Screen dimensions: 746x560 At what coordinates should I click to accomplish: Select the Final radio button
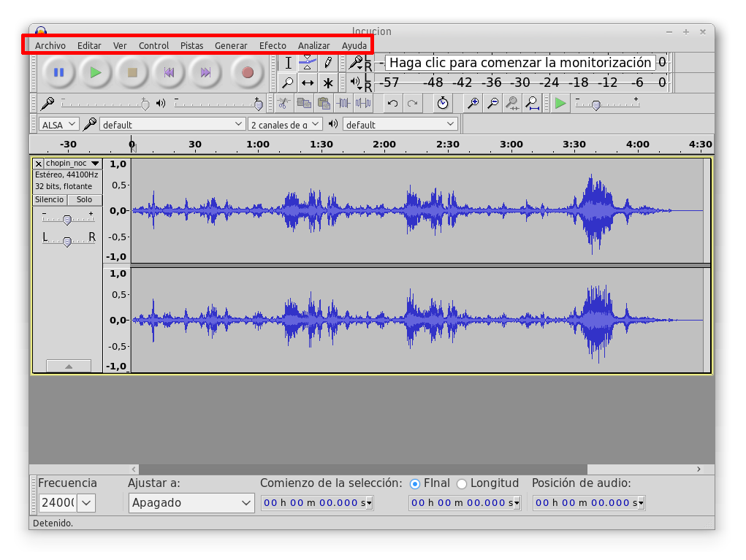coord(415,484)
